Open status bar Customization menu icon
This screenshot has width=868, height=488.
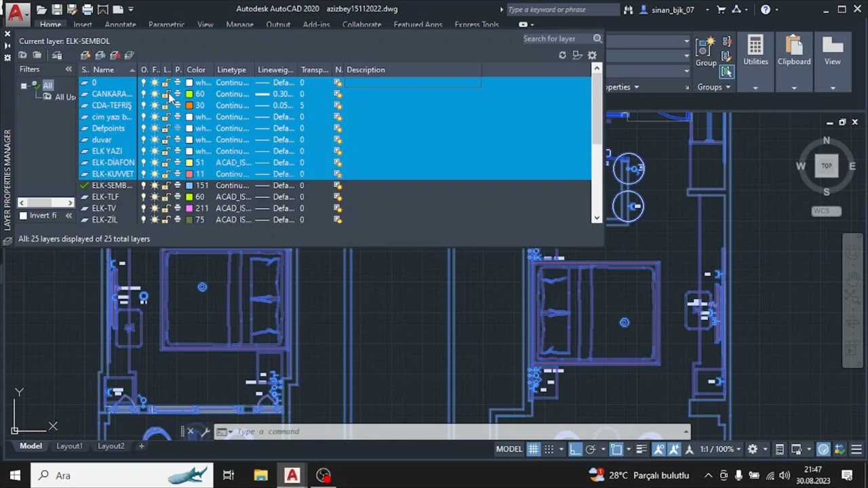856,449
